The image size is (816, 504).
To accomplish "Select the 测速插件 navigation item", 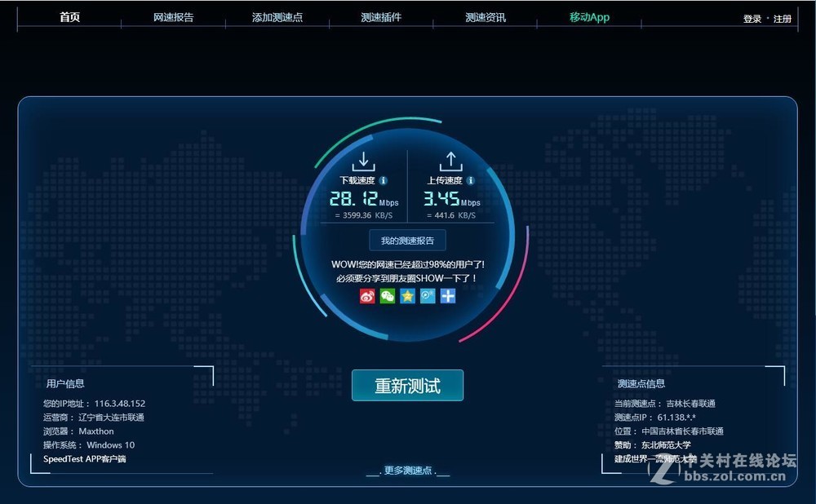I will pos(381,17).
